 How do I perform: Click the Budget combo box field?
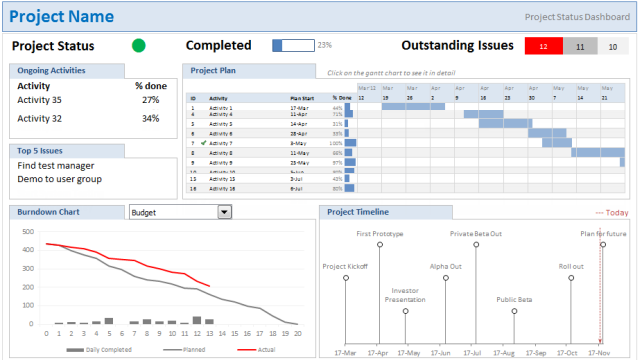pos(180,212)
